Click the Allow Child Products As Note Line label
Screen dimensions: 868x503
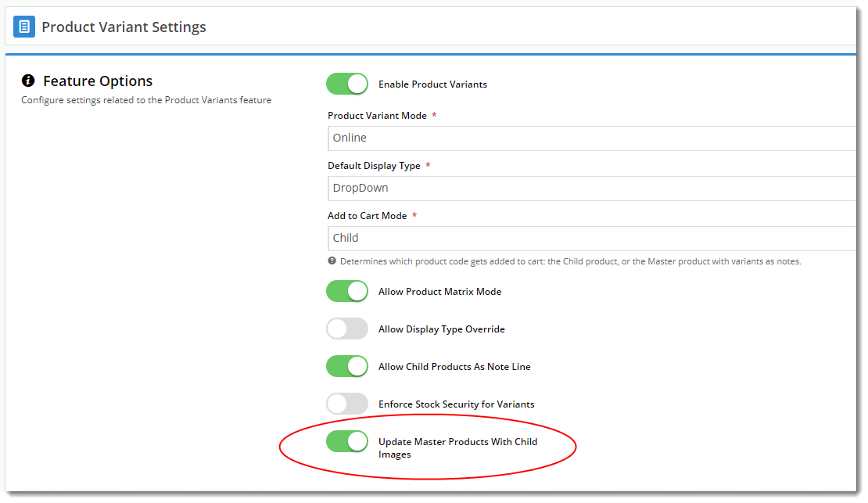click(x=454, y=367)
